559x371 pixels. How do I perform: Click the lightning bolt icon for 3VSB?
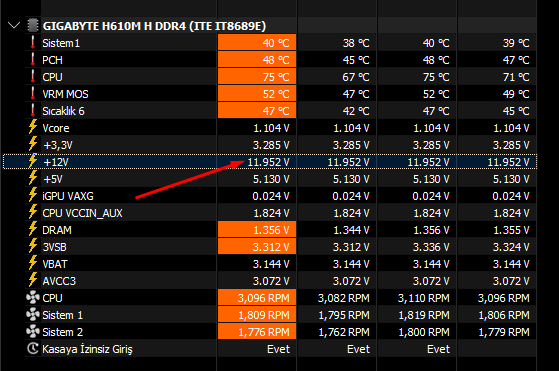33,246
